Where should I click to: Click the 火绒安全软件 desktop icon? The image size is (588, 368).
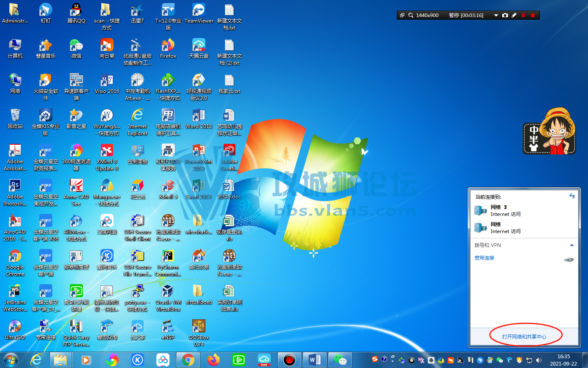pyautogui.click(x=45, y=87)
